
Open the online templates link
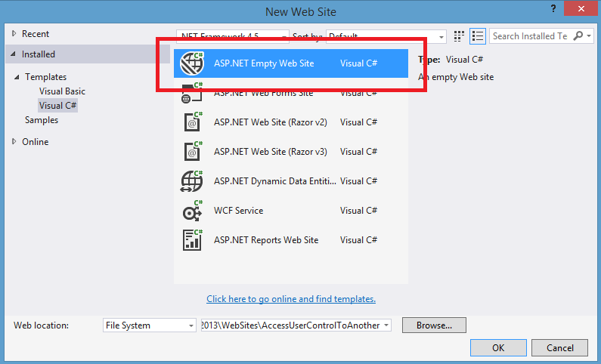coord(291,299)
